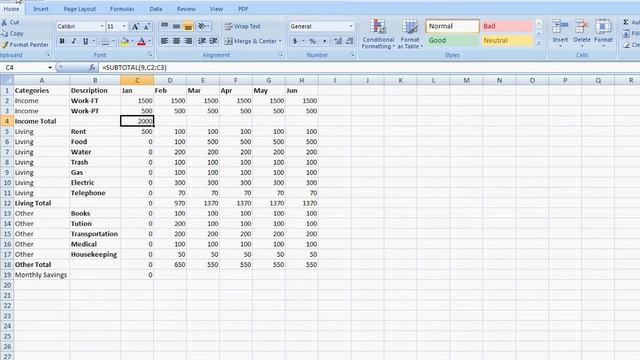Screen dimensions: 640x360
Task: Apply the yellow fill color
Action: pos(125,41)
